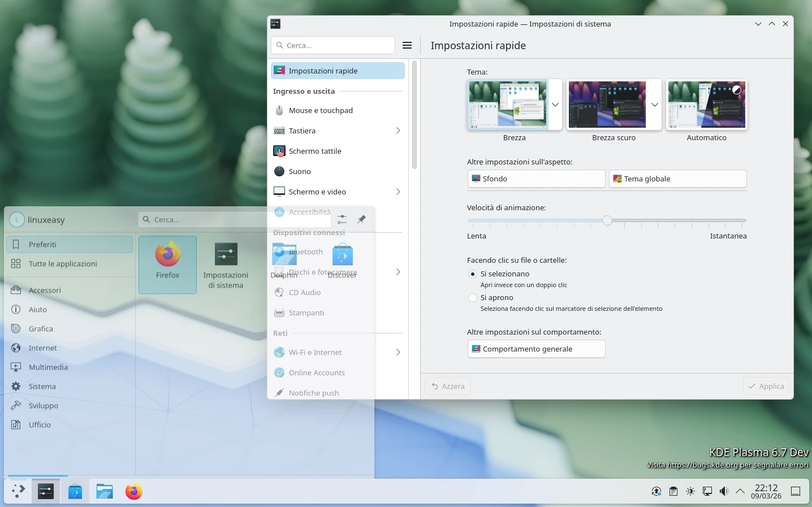
Task: Toggle the pin icon in the launcher
Action: 361,219
